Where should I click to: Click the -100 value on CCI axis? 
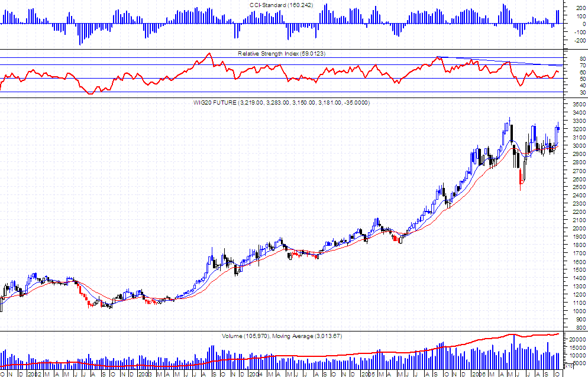click(580, 32)
